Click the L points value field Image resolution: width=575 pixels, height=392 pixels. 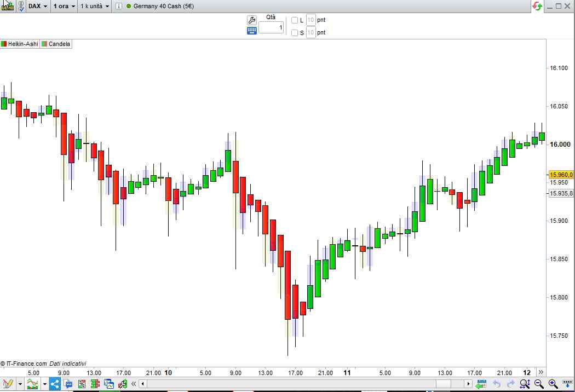click(x=311, y=20)
